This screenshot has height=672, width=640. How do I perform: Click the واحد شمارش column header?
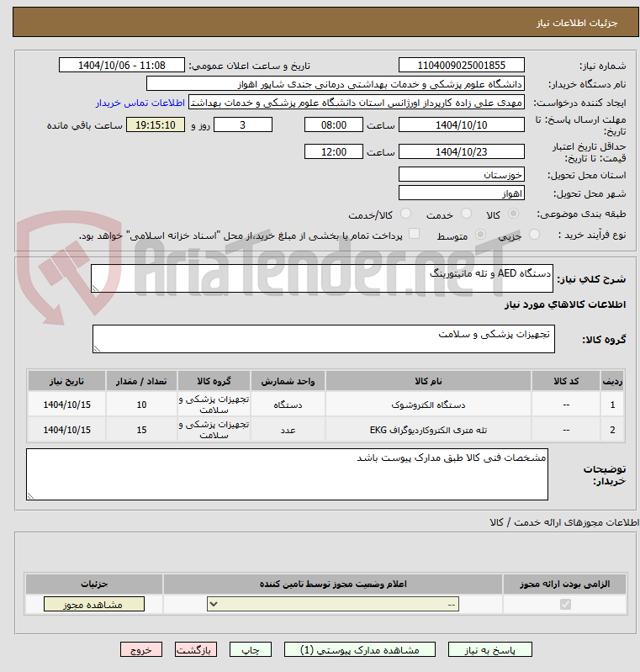[x=288, y=381]
